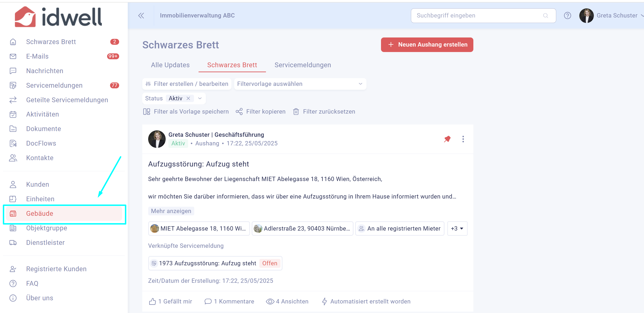Click Kontakte people icon

[13, 158]
